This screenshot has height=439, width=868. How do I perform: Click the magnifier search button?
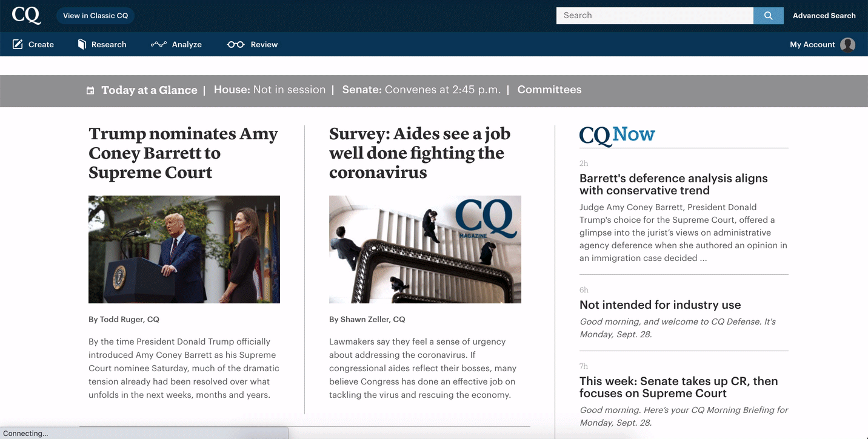coord(768,16)
